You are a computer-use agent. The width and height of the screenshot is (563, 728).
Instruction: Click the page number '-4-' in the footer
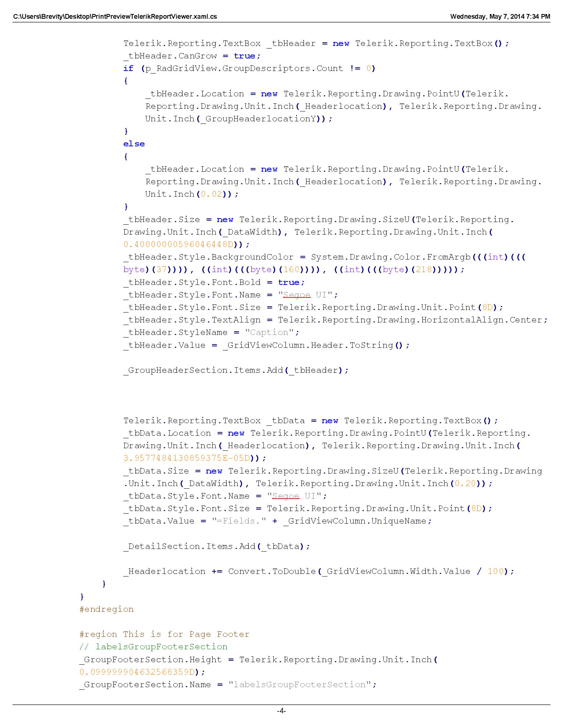pyautogui.click(x=281, y=711)
